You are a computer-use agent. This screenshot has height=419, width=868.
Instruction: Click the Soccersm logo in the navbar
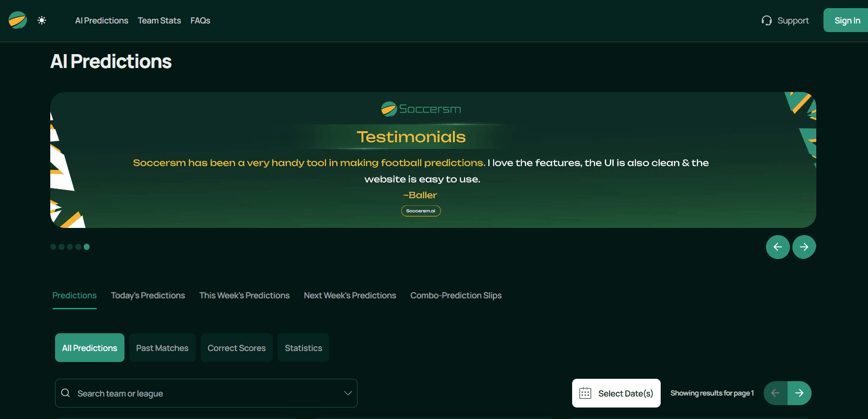pos(18,21)
